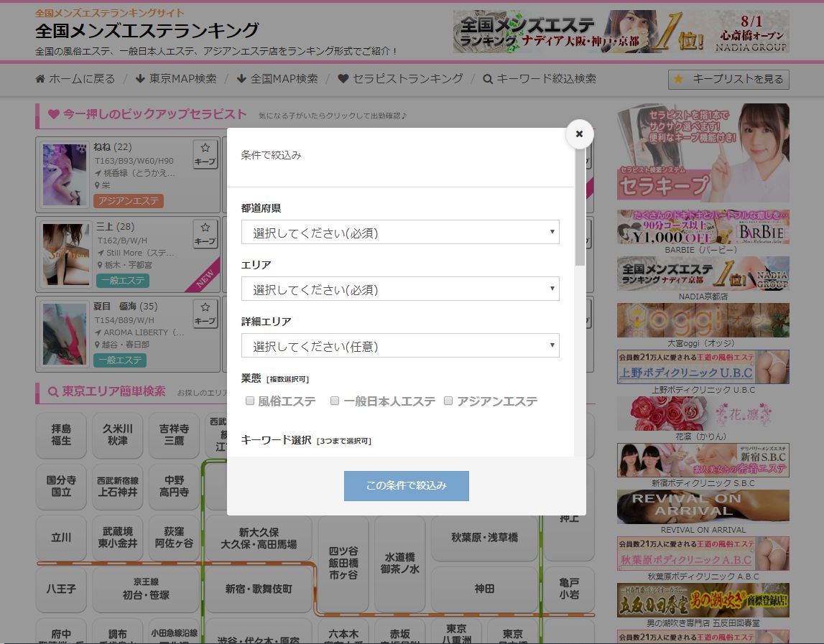This screenshot has width=824, height=644.
Task: Click the top ナディア header banner
Action: 621,32
